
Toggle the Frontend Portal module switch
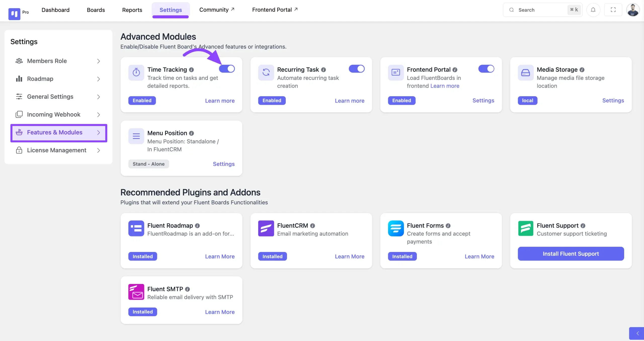[x=486, y=69]
